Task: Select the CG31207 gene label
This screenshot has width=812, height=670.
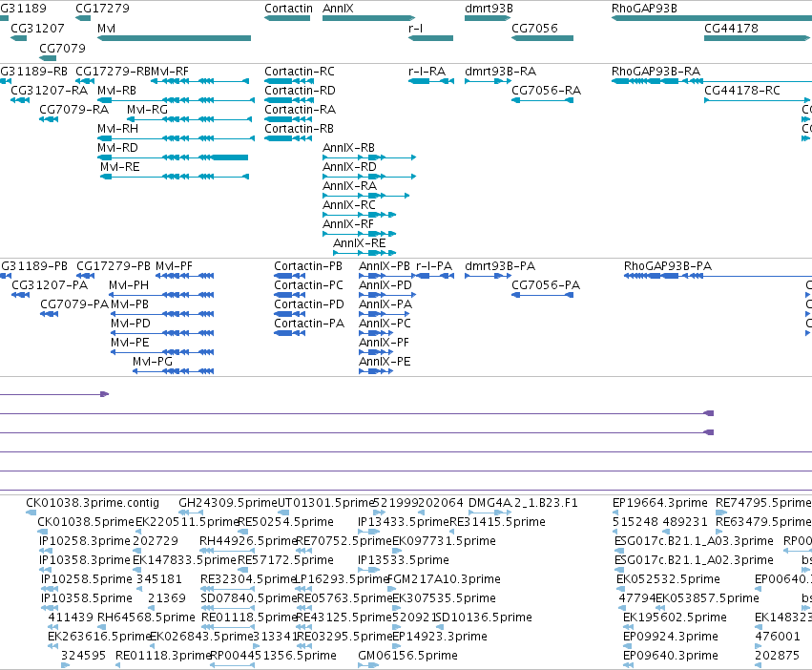Action: [x=38, y=28]
